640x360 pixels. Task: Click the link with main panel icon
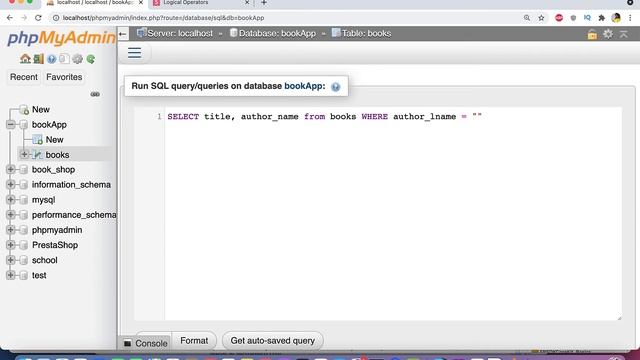click(95, 94)
